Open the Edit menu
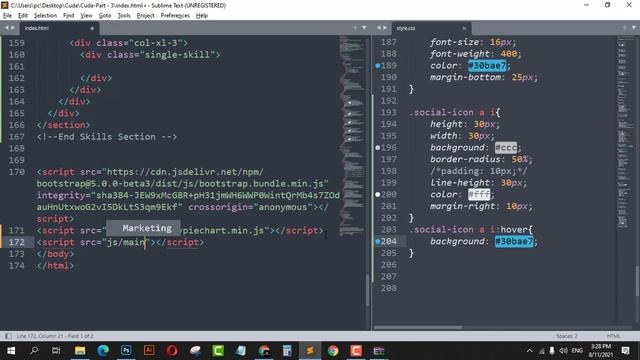The width and height of the screenshot is (640, 360). 23,16
